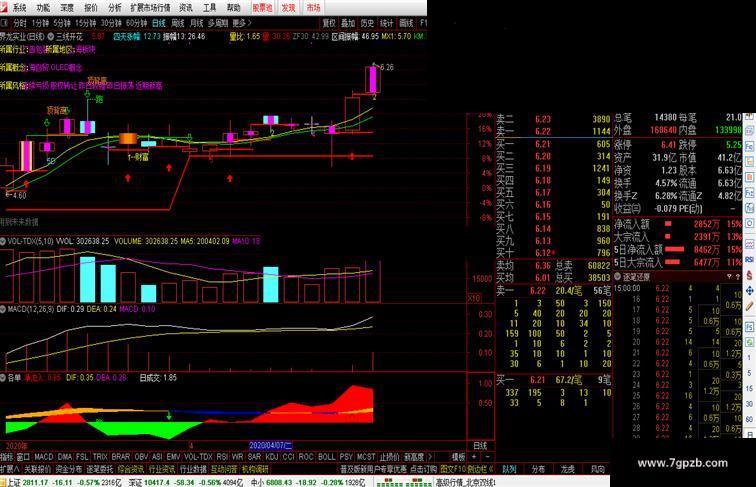This screenshot has height=487, width=756.
Task: Open the 资金分布 tab
Action: [x=68, y=469]
